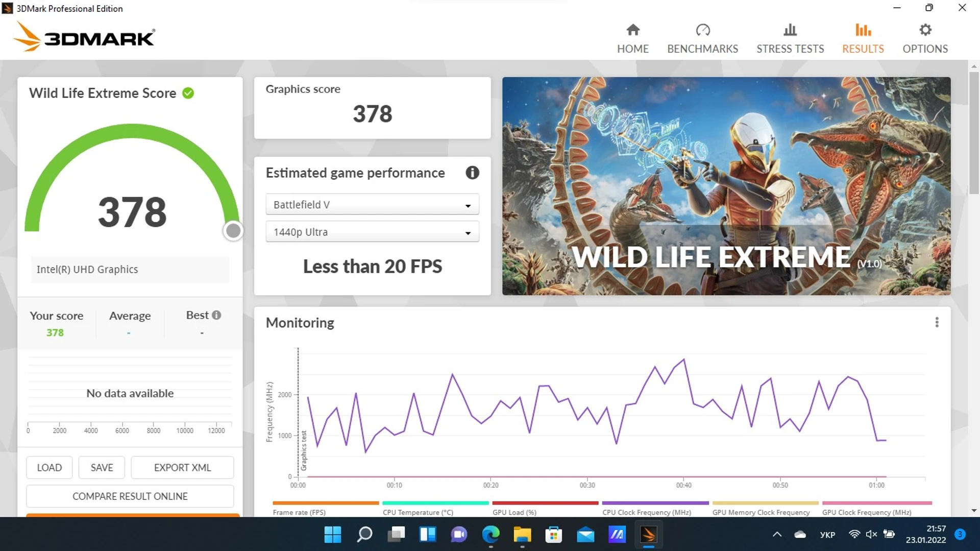Expand the Battlefield V game dropdown

372,205
